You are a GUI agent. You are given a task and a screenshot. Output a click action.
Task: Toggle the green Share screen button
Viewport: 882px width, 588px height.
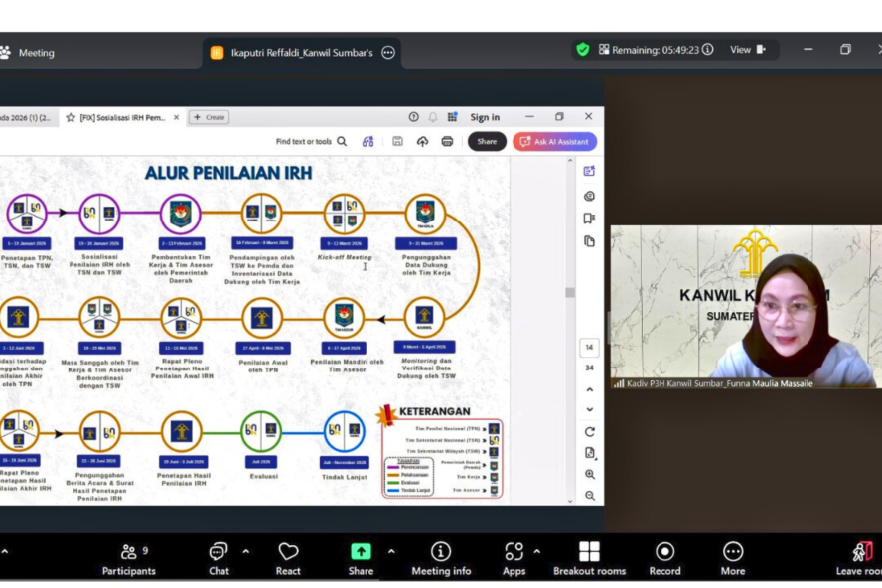click(x=361, y=556)
